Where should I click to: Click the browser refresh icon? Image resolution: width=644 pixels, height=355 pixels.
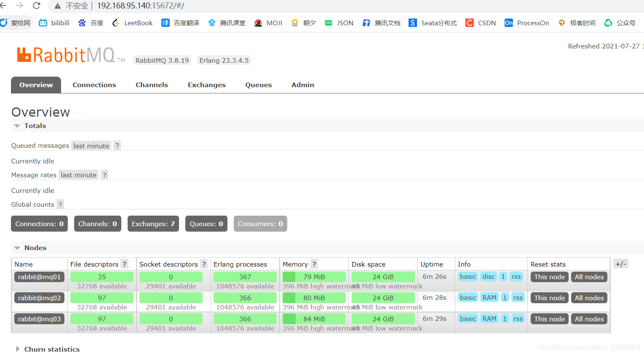(x=37, y=6)
